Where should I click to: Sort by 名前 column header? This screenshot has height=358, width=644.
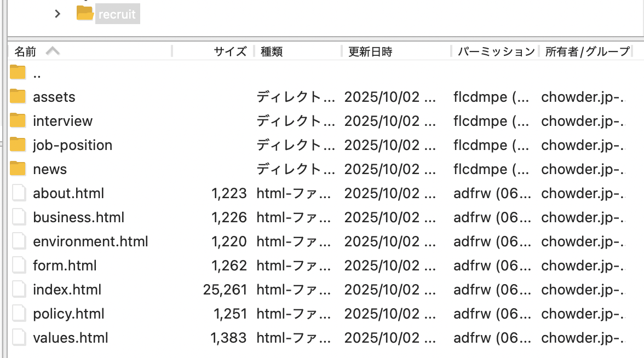(25, 51)
